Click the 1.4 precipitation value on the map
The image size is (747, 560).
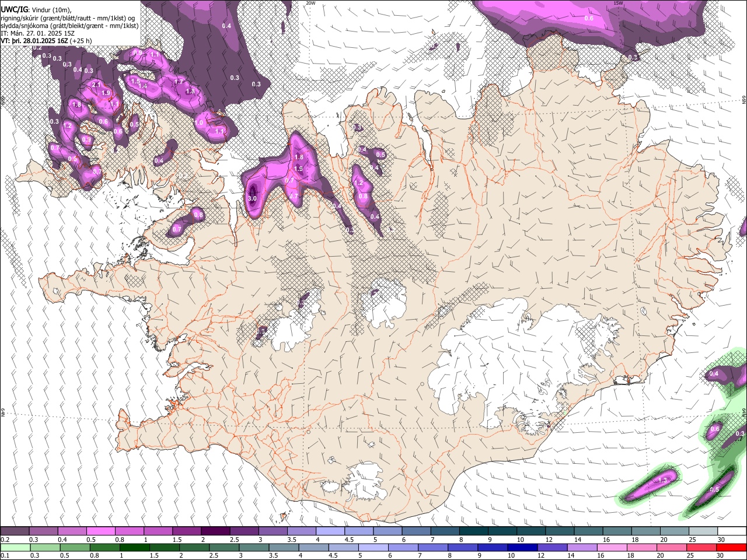[x=142, y=86]
